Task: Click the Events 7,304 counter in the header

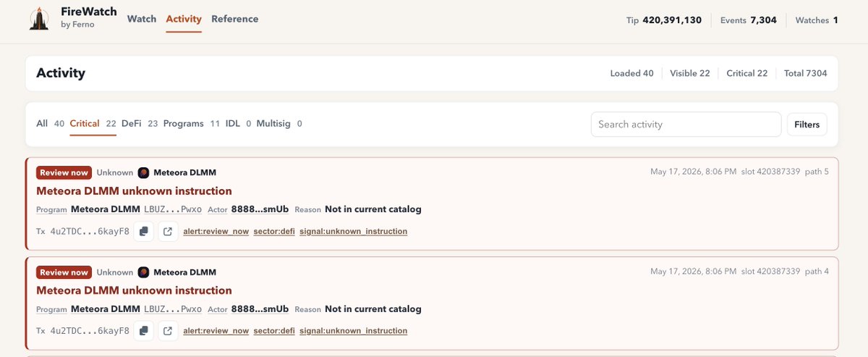Action: tap(749, 20)
